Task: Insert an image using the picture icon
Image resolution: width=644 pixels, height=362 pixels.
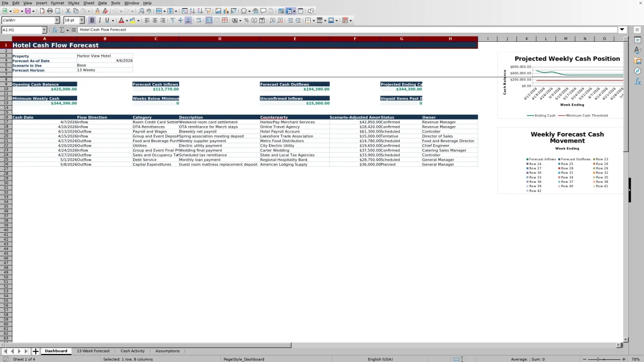Action: (218, 11)
